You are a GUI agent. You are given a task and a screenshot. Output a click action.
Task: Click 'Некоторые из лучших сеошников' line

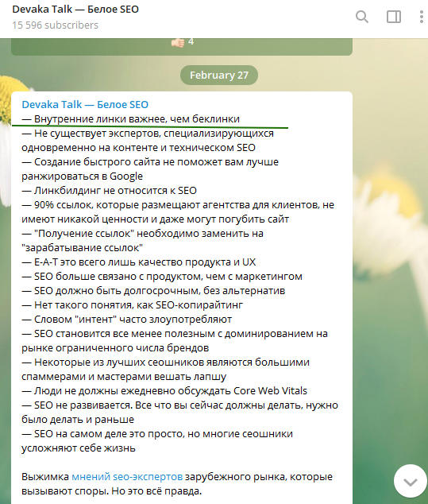point(166,362)
